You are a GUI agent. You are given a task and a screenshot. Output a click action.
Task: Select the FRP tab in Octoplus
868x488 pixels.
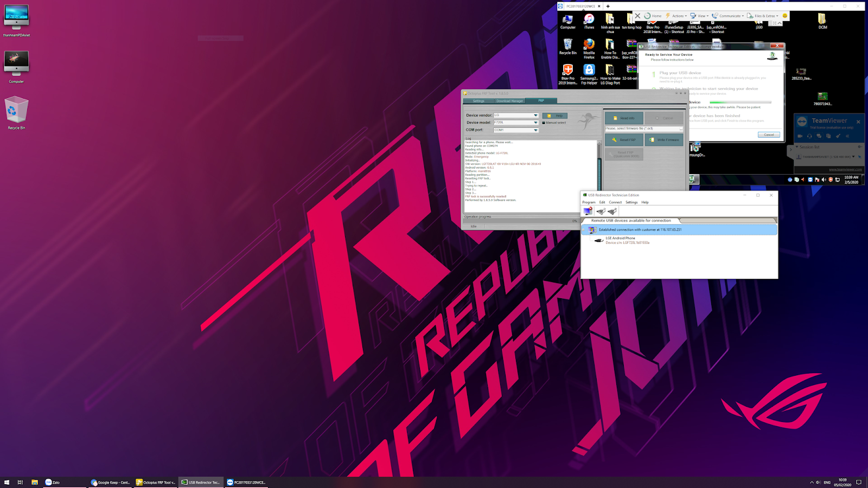[541, 100]
